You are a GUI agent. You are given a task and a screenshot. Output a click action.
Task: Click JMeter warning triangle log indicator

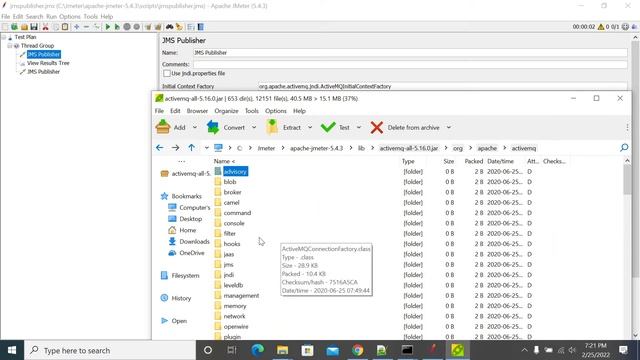[x=601, y=27]
